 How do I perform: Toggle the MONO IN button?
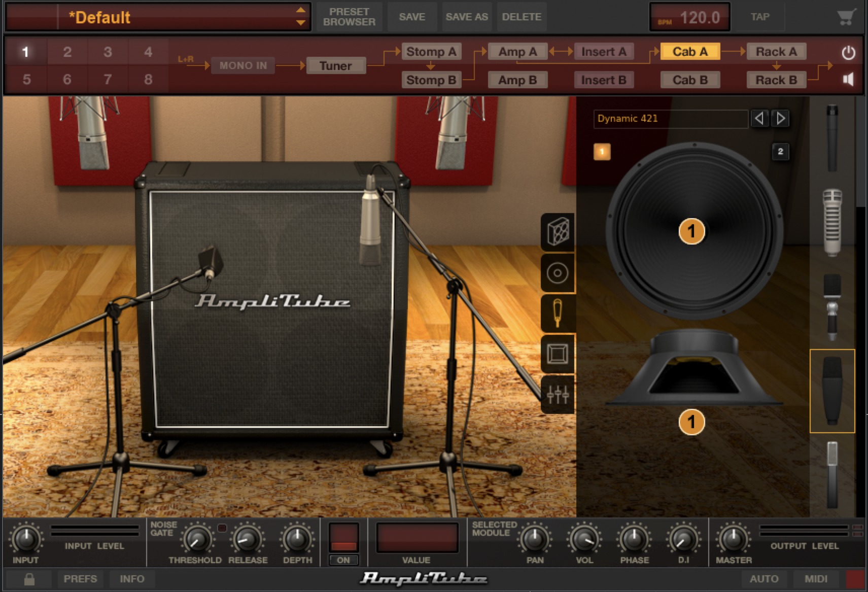243,65
